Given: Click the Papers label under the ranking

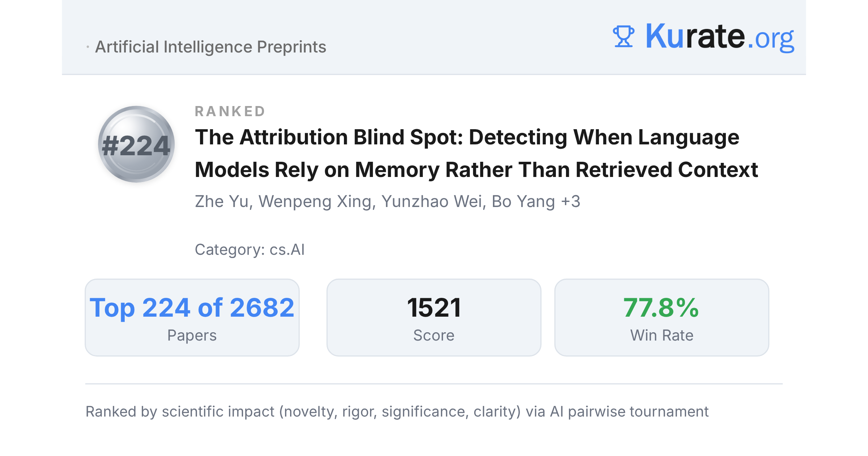Looking at the screenshot, I should pos(192,335).
